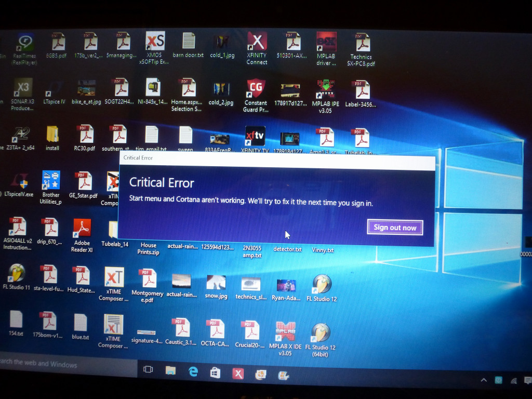Launch FL Studio 11 shortcut
The image size is (532, 399).
16,277
